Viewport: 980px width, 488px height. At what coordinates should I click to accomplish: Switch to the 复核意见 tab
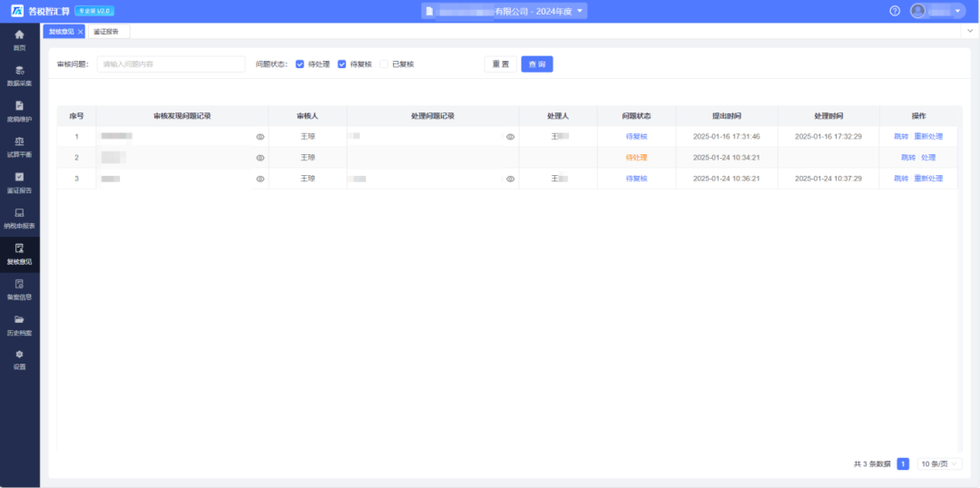coord(62,31)
